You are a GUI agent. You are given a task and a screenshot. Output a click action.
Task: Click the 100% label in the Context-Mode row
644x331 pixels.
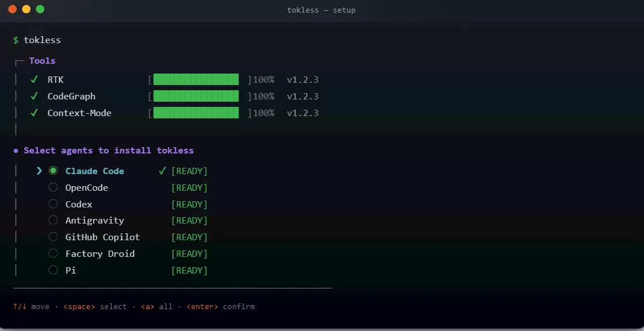point(263,113)
